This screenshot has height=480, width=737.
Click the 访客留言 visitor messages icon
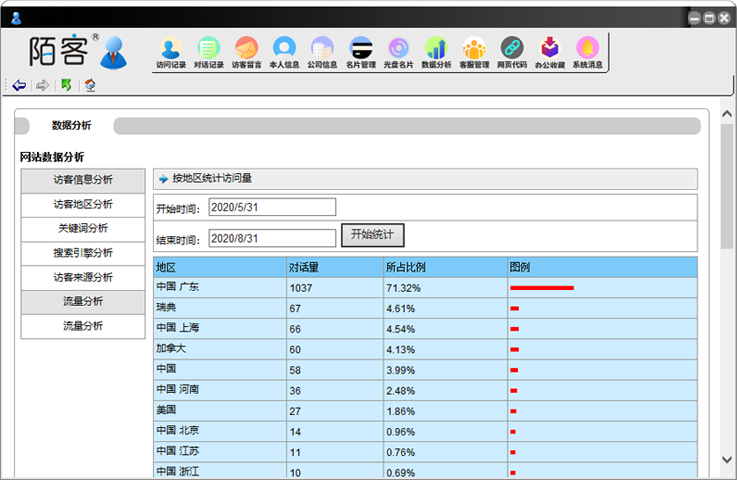pyautogui.click(x=246, y=52)
